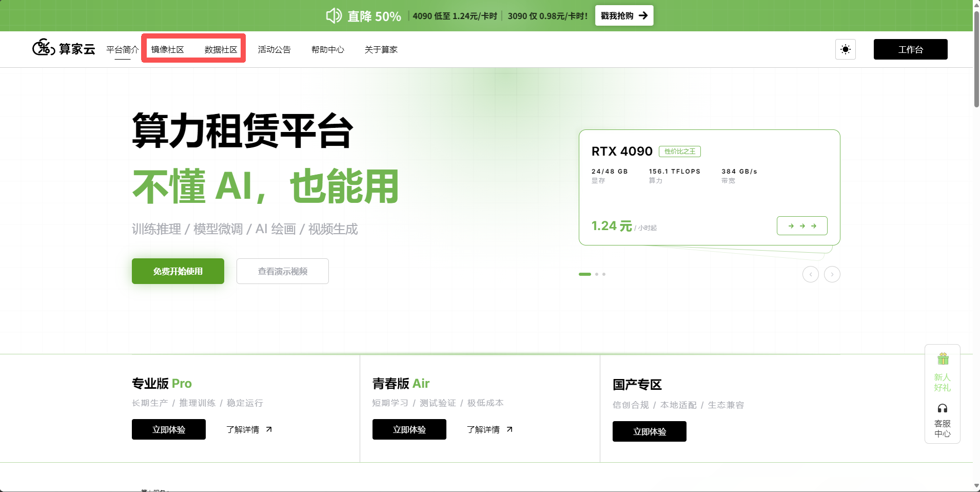Click the banner text 4090 低至 1.24元/卡时
Image resolution: width=980 pixels, height=492 pixels.
pyautogui.click(x=455, y=16)
